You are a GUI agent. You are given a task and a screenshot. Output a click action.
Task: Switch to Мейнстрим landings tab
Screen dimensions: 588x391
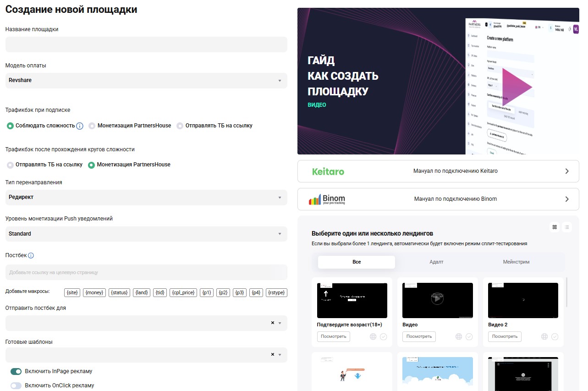pyautogui.click(x=516, y=262)
